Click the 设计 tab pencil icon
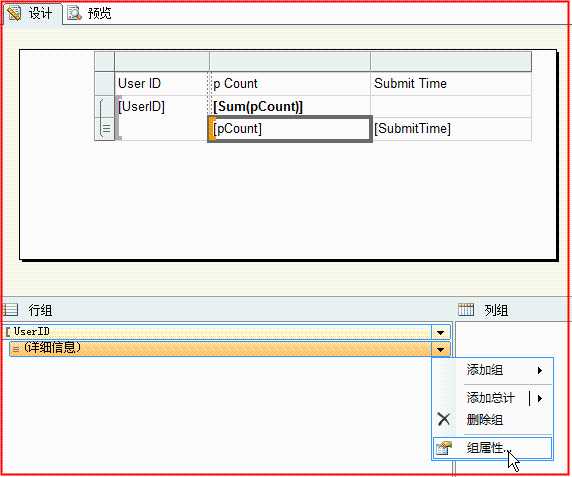This screenshot has height=477, width=572. coord(14,13)
